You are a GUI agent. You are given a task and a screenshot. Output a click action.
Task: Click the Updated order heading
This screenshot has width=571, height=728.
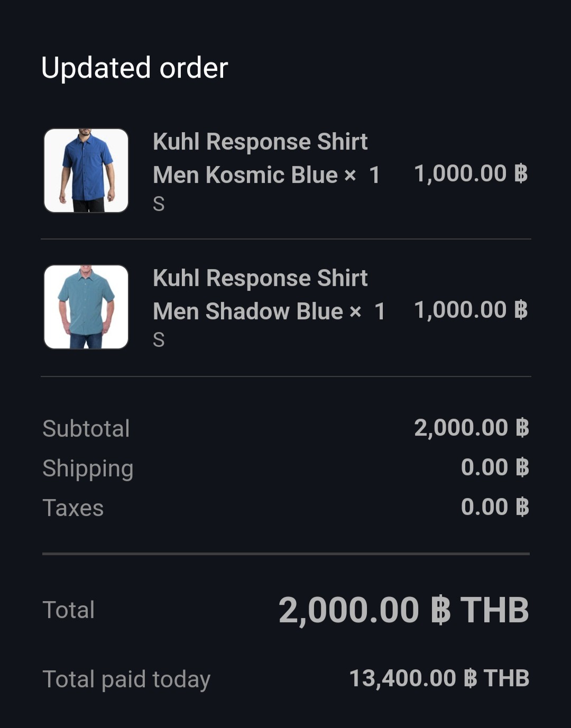[135, 68]
